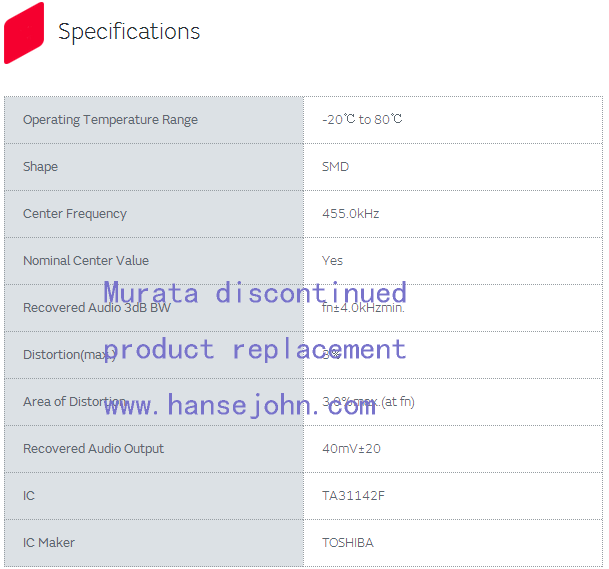Image resolution: width=609 pixels, height=569 pixels.
Task: Click the 455.0kHz frequency value
Action: (350, 214)
